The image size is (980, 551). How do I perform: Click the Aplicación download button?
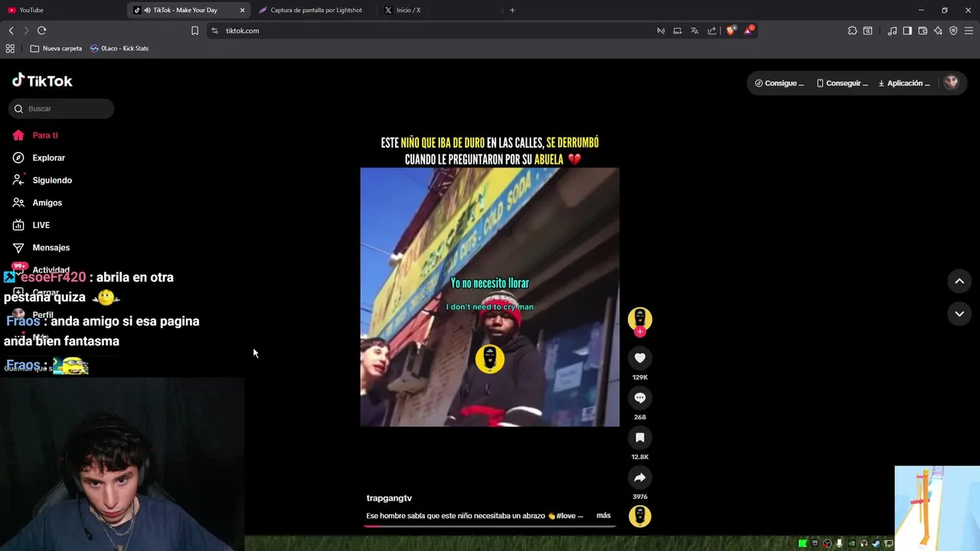coord(904,83)
